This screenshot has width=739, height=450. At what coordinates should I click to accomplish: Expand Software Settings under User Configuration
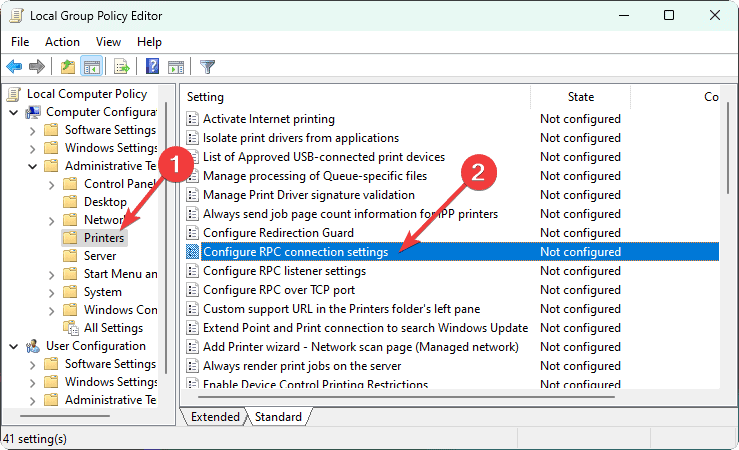pos(33,365)
